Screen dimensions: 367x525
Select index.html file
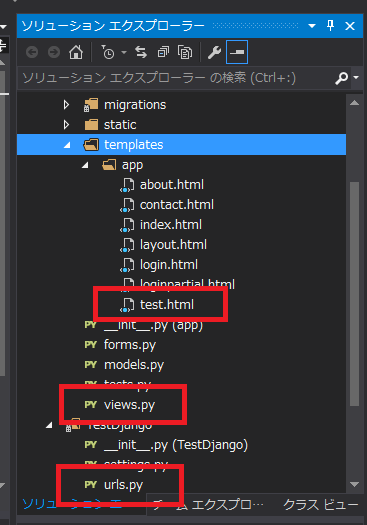pyautogui.click(x=170, y=225)
